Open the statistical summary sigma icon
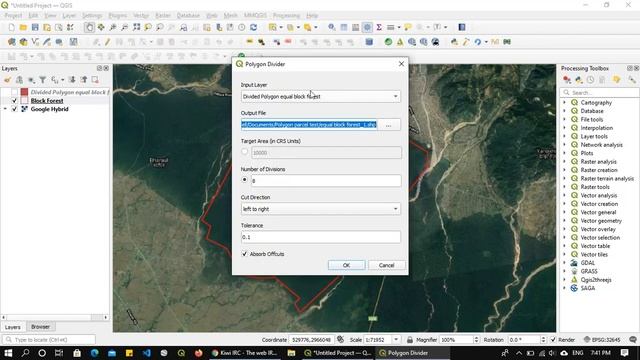640x360 pixels. [x=379, y=27]
